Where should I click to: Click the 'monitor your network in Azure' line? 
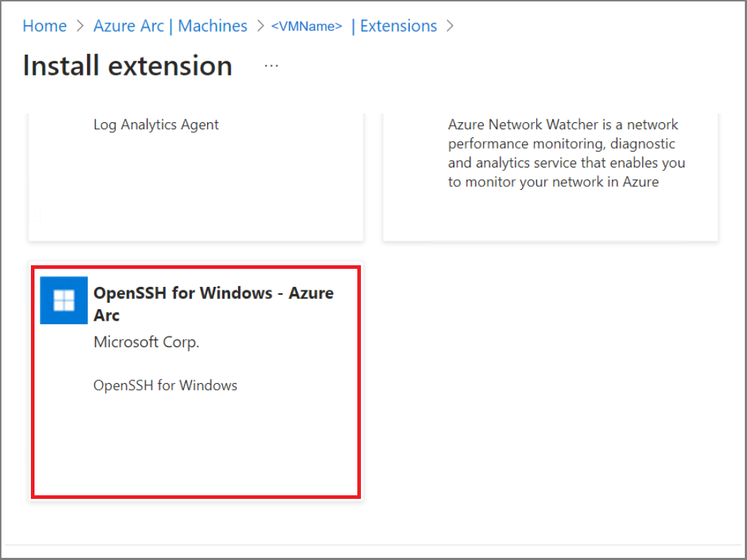click(553, 182)
